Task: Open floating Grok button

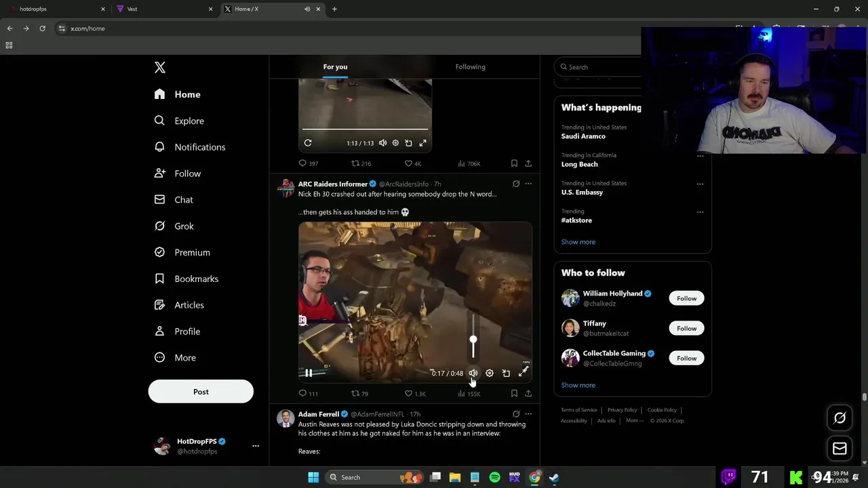Action: [840, 418]
